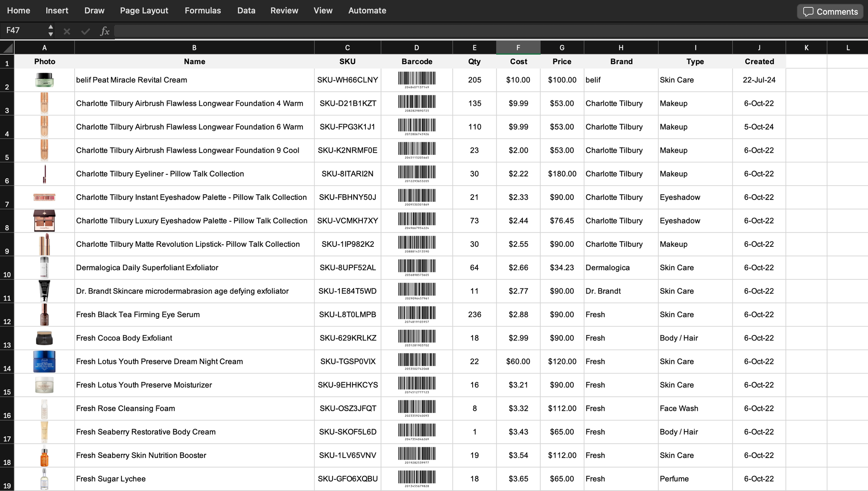Select row 10 header

[x=7, y=268]
